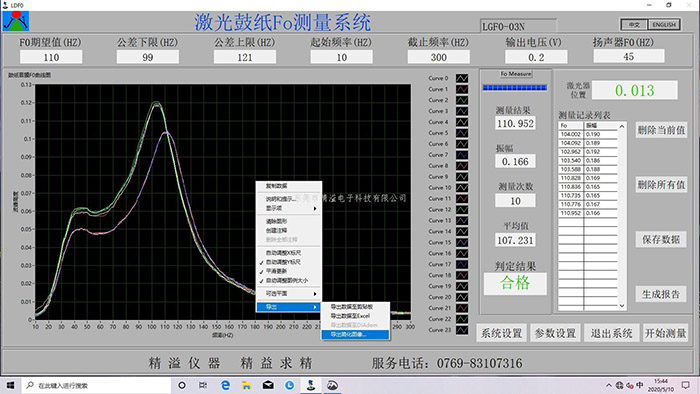The image size is (700, 394).
Task: Click the Curve 2 legend plot icon
Action: (462, 100)
